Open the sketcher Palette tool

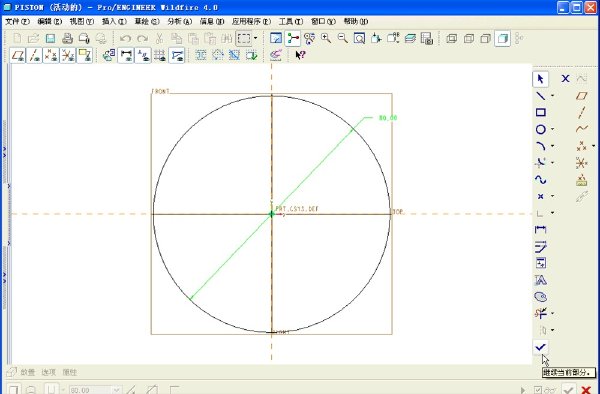point(540,297)
